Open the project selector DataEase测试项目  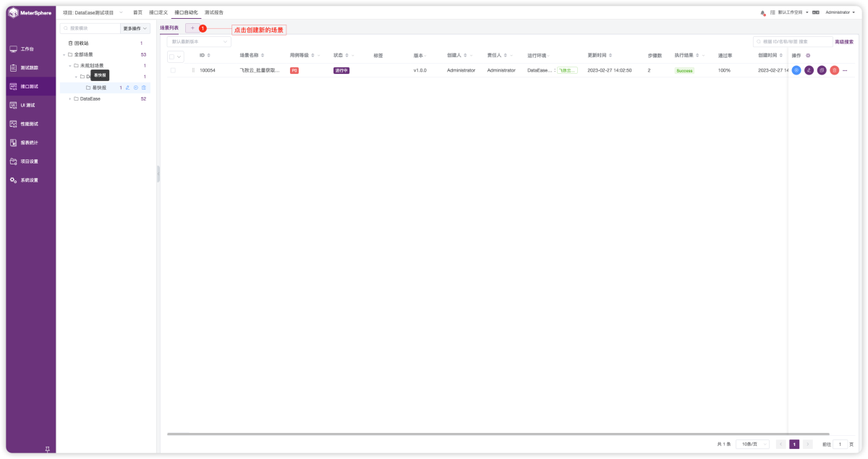[92, 12]
